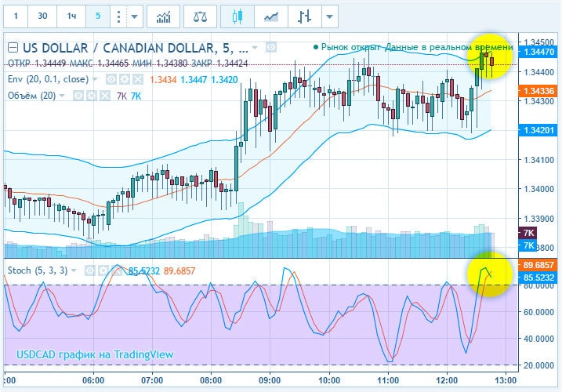Open settings gear for Env indicator
562x392 pixels.
(124, 79)
